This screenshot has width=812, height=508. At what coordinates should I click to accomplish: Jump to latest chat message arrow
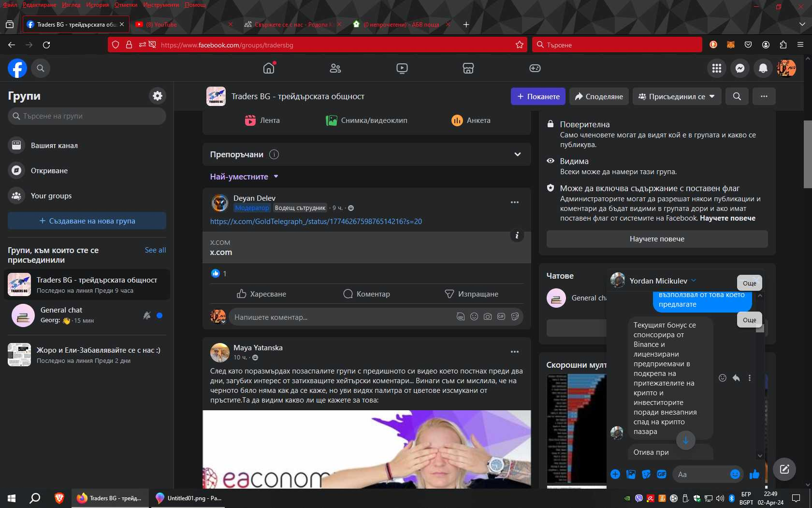coord(685,440)
